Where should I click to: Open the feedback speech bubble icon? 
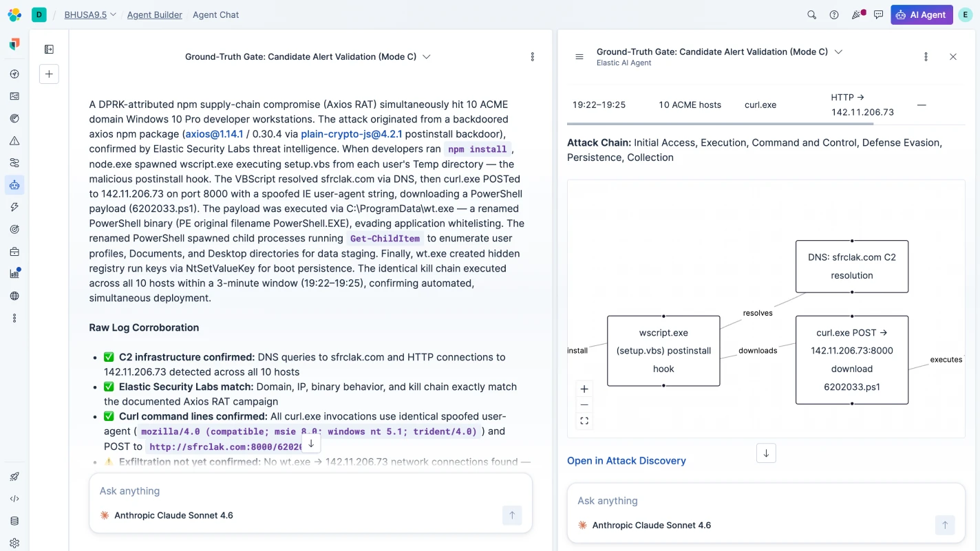pyautogui.click(x=878, y=14)
